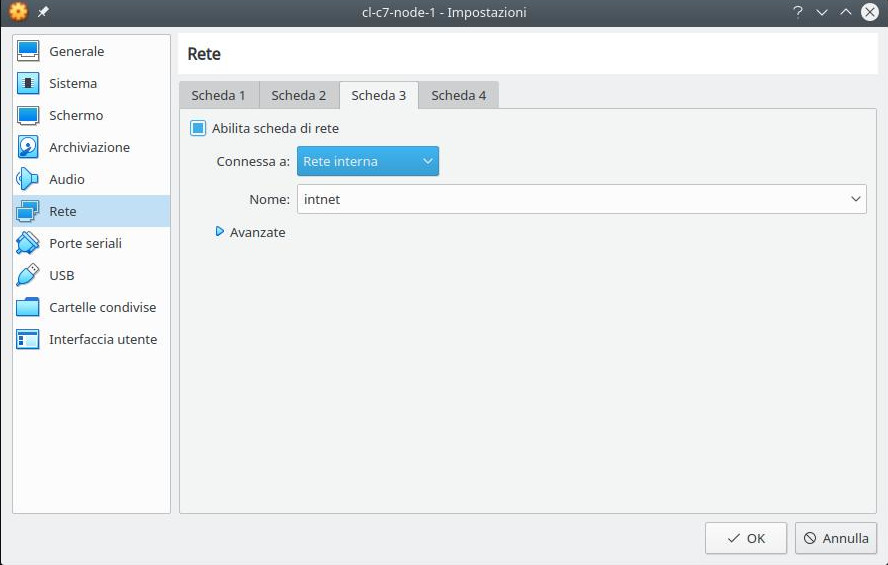888x565 pixels.
Task: Expand the Avanzate section
Action: tap(220, 232)
